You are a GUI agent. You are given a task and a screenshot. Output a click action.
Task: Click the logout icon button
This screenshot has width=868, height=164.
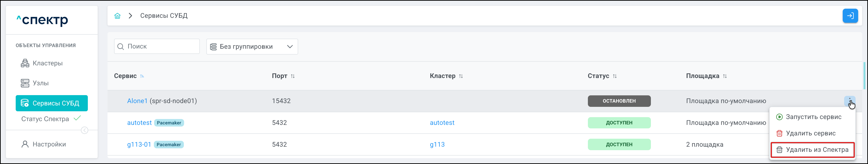coord(850,16)
